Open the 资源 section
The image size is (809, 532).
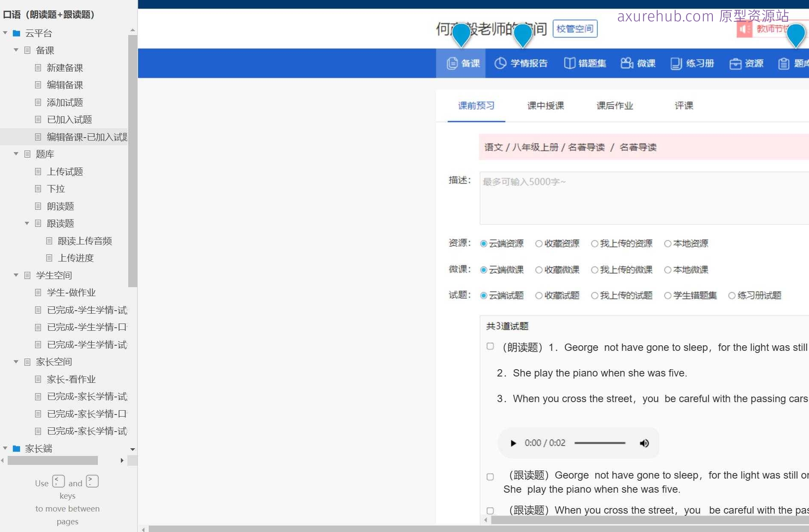pyautogui.click(x=746, y=63)
